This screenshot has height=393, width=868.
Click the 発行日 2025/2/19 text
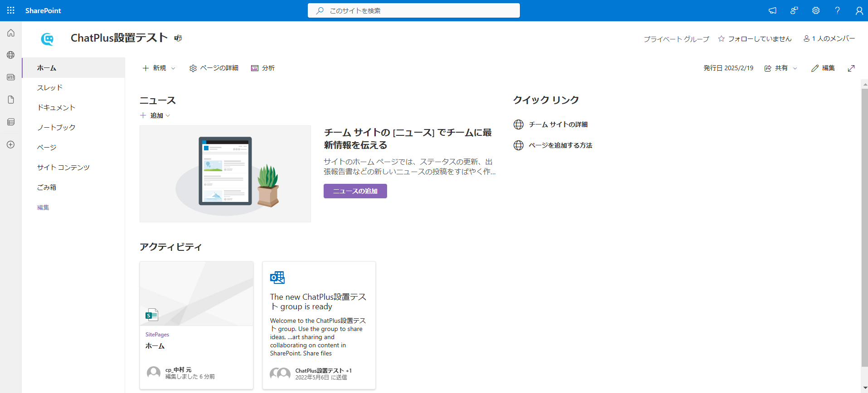click(x=728, y=68)
